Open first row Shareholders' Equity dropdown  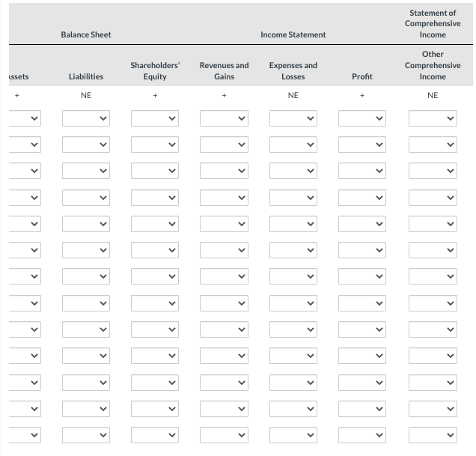155,119
